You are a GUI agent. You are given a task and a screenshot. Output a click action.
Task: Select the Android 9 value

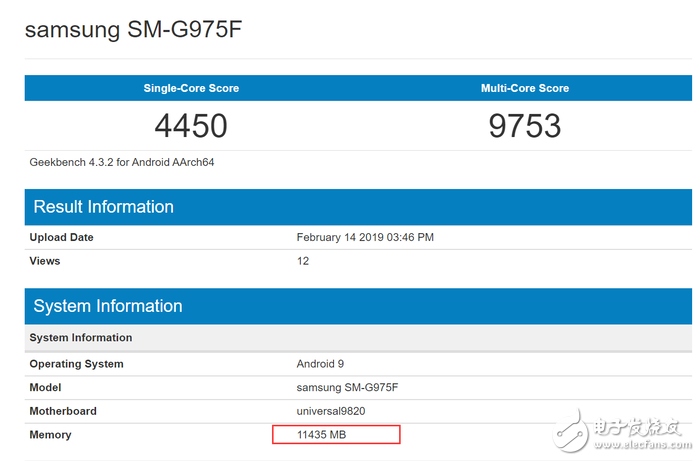322,364
